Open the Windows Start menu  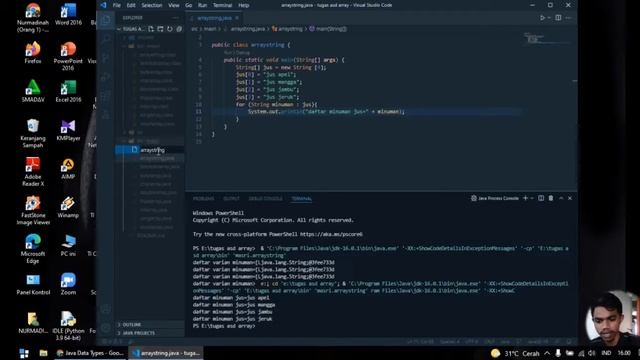[24, 353]
